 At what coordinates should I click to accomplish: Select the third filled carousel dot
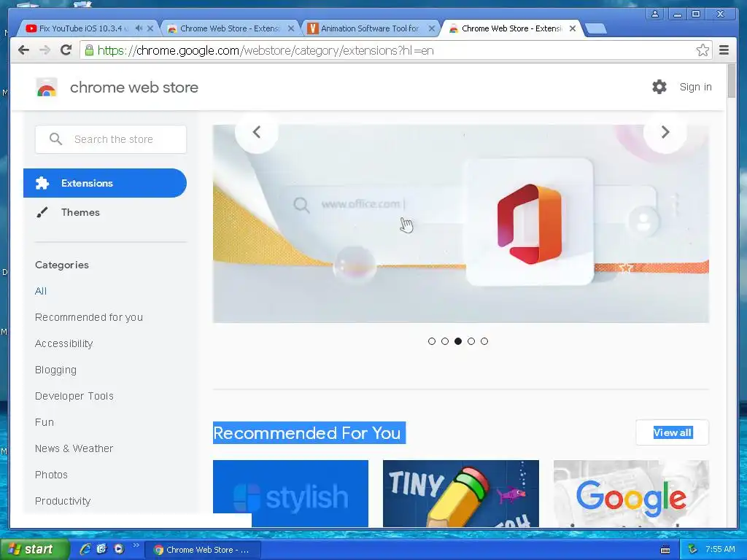pos(458,341)
